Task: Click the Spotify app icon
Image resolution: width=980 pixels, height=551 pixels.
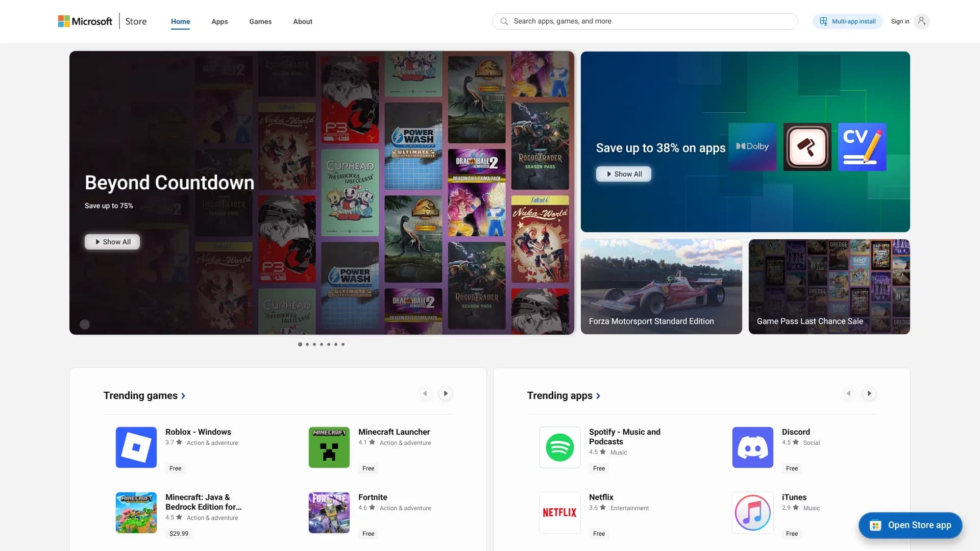Action: coord(560,447)
